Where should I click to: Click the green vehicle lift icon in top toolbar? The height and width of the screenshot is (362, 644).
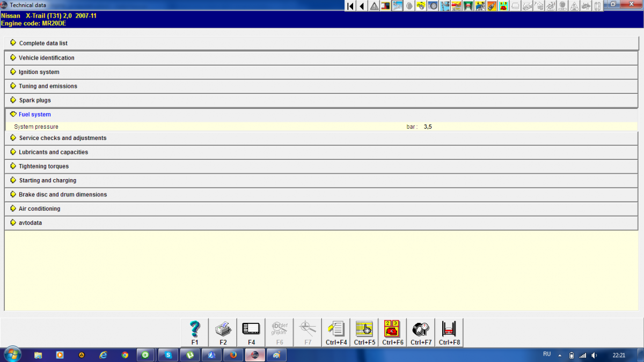click(468, 6)
